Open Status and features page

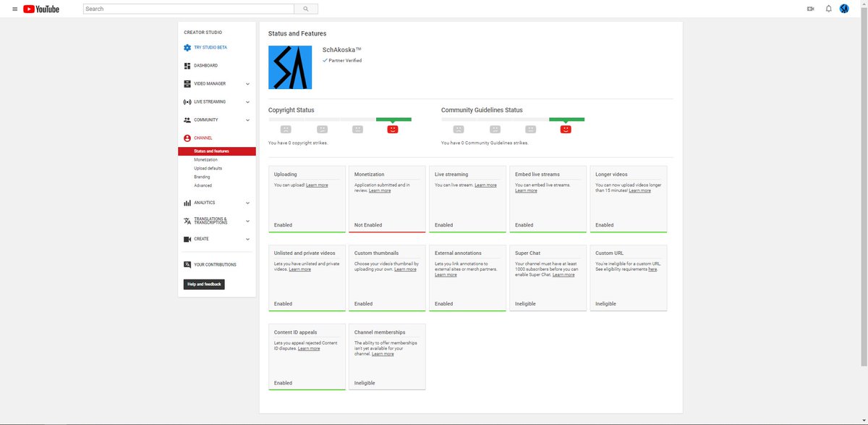coord(217,151)
